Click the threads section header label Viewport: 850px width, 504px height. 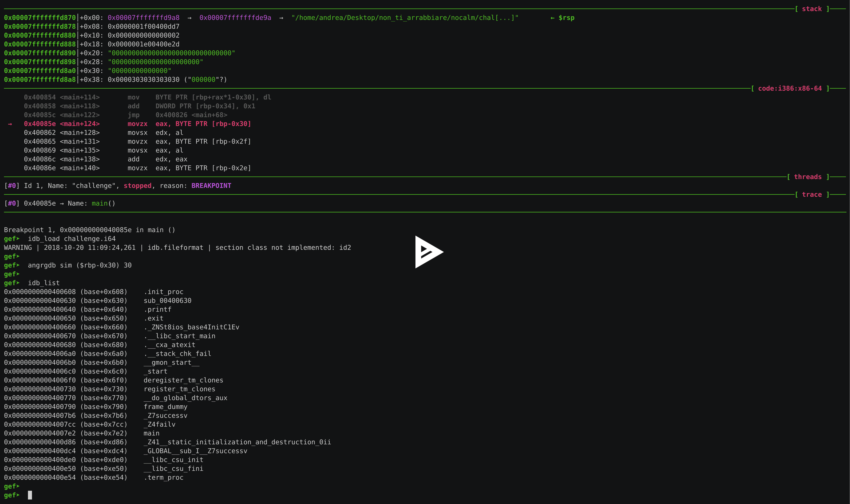pos(808,177)
